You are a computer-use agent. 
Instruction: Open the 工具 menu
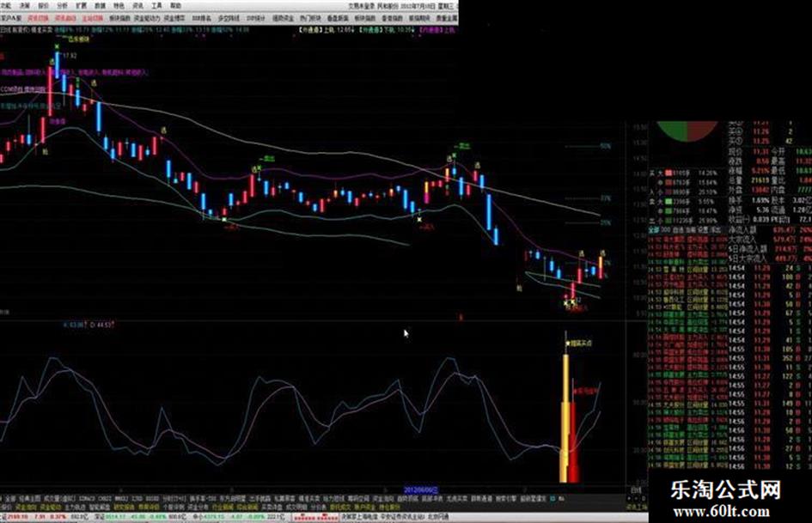[156, 6]
